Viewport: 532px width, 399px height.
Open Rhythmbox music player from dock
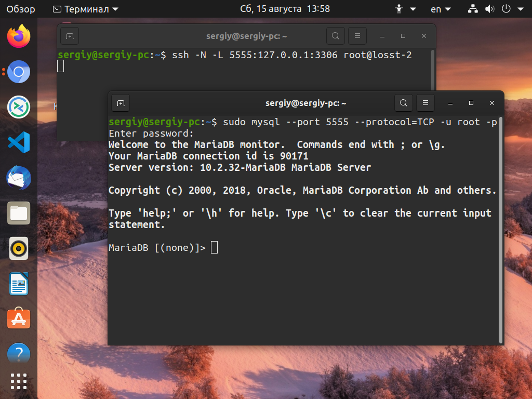tap(19, 249)
